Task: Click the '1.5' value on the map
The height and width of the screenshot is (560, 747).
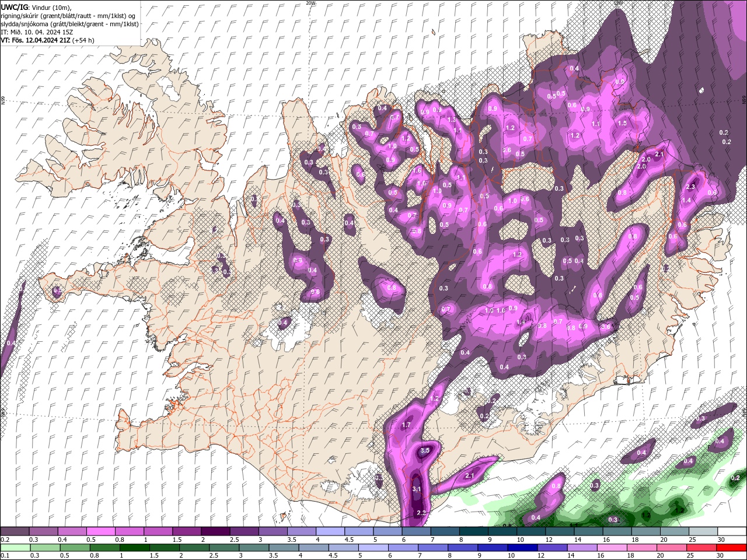Action: (622, 123)
